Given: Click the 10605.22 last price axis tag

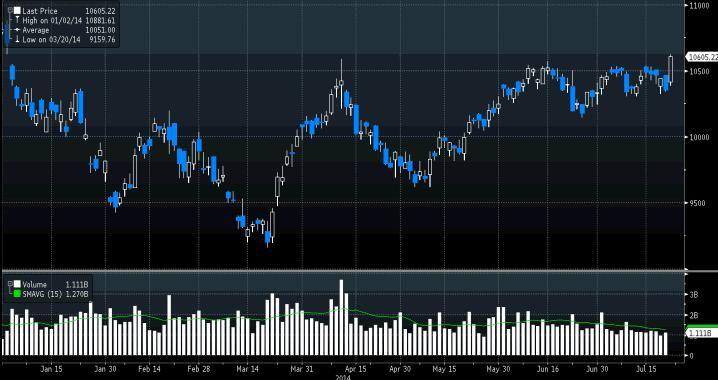Looking at the screenshot, I should (x=702, y=57).
